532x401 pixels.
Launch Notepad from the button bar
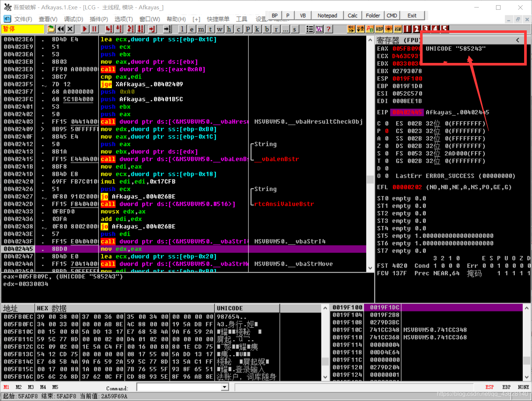click(327, 15)
